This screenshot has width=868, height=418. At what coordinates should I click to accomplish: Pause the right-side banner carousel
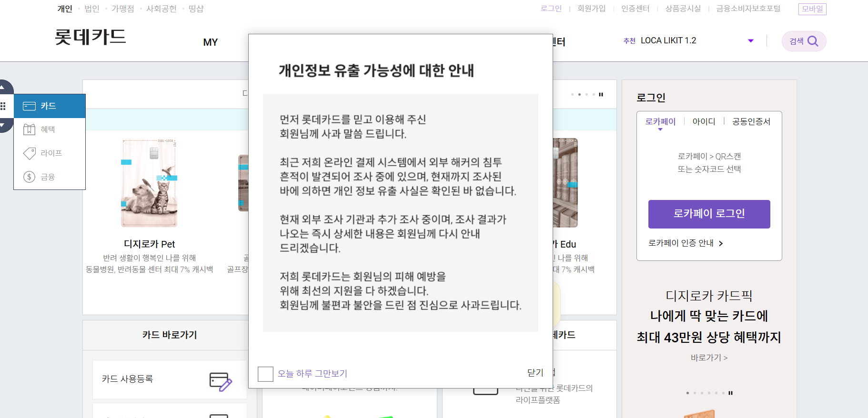730,393
